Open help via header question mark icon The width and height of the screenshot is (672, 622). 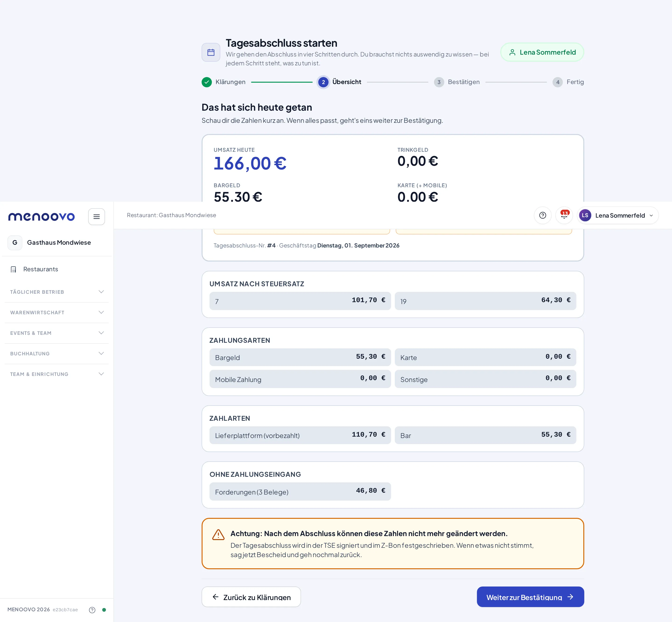pyautogui.click(x=542, y=216)
